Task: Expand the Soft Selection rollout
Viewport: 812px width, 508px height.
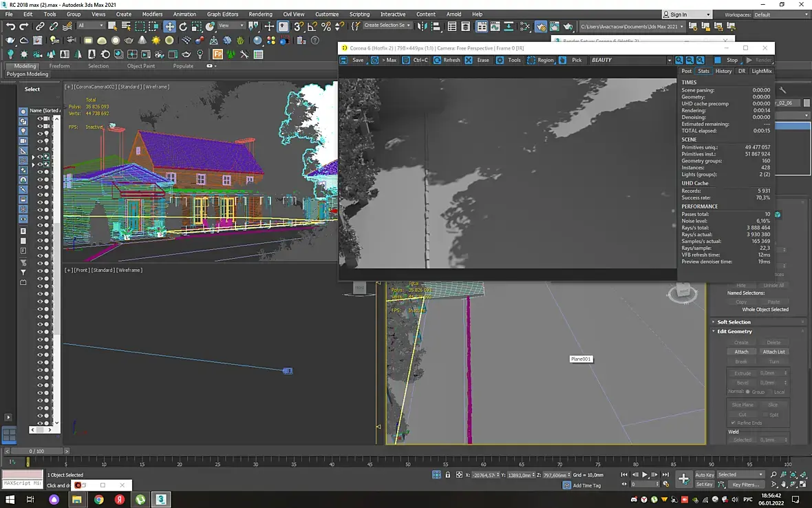Action: coord(734,322)
